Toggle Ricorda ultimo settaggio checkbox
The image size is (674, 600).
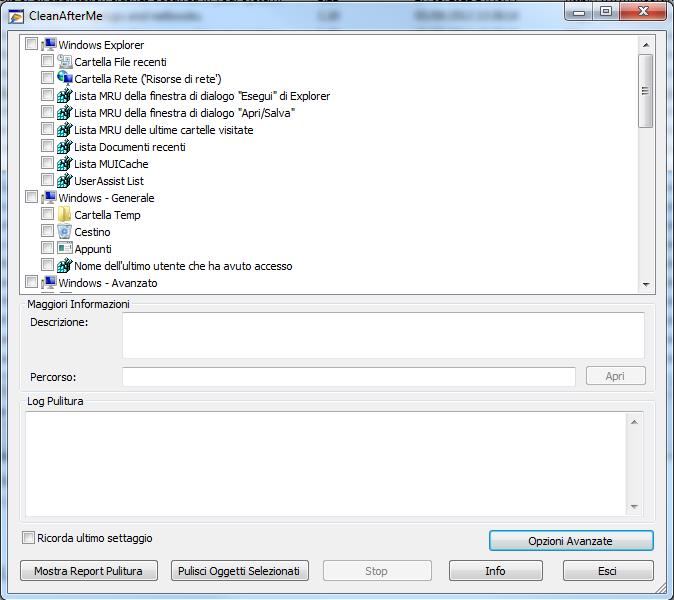click(28, 538)
